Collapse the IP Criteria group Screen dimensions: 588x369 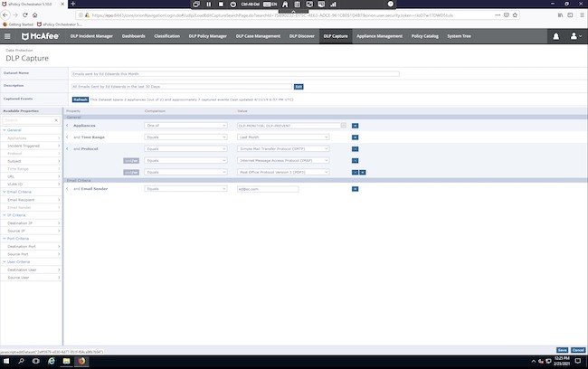click(x=5, y=215)
